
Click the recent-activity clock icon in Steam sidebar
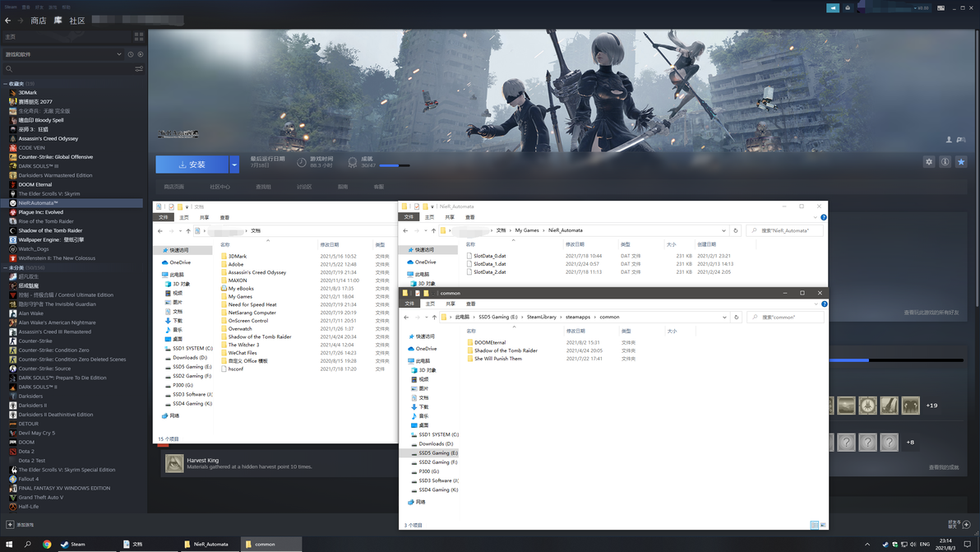pos(131,54)
